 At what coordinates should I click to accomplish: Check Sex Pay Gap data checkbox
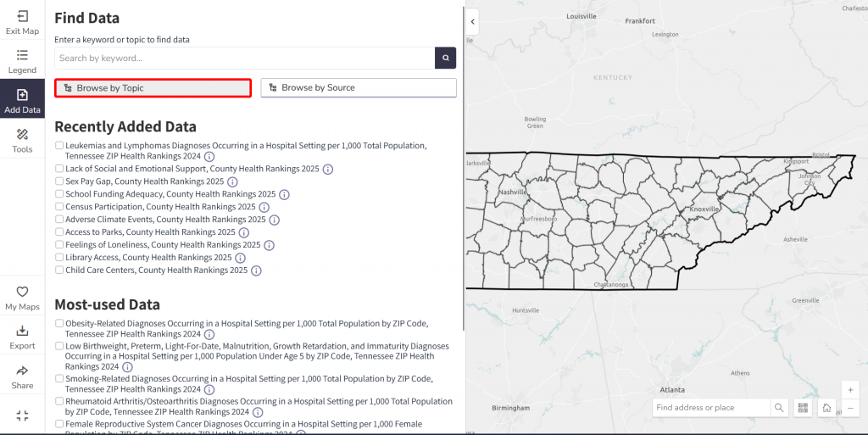point(59,181)
